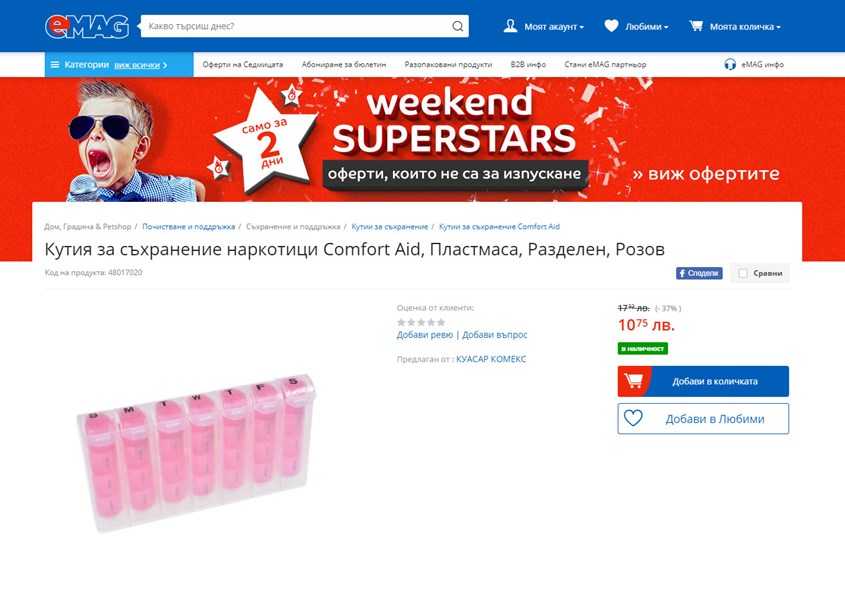
Task: Click the eMAG инфо headset icon
Action: (730, 65)
